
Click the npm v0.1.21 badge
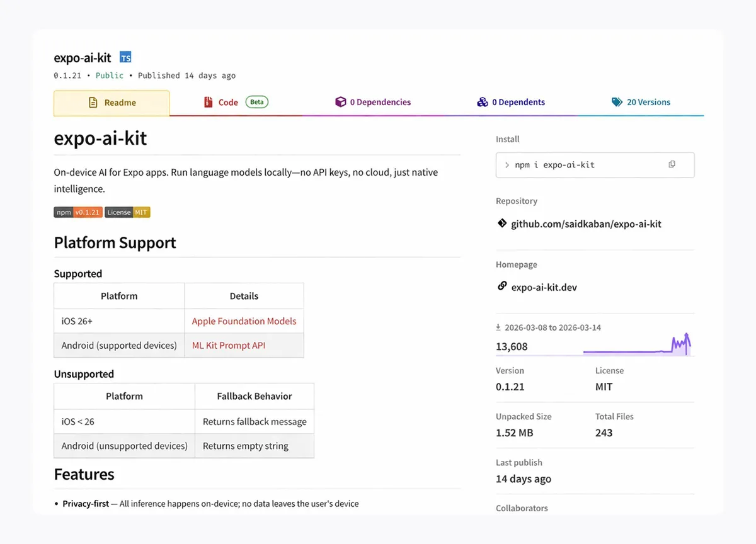click(77, 212)
